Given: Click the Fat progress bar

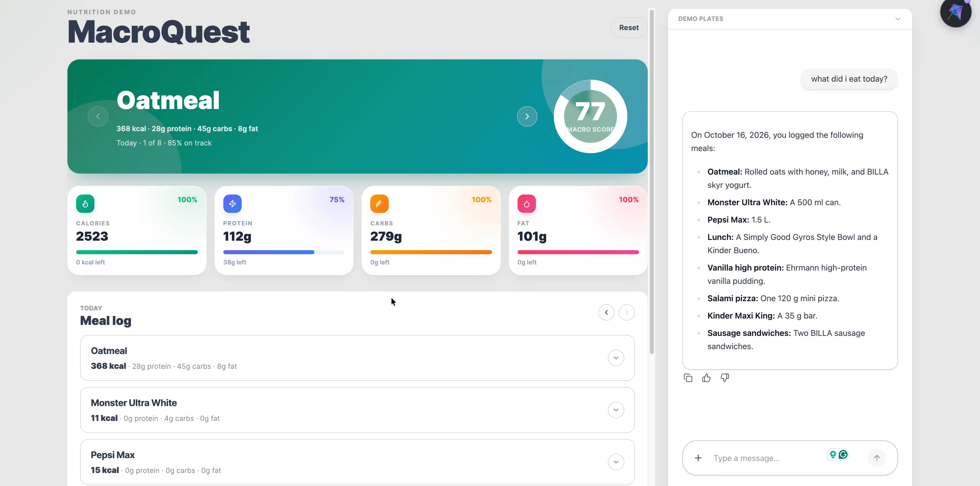Looking at the screenshot, I should 578,252.
